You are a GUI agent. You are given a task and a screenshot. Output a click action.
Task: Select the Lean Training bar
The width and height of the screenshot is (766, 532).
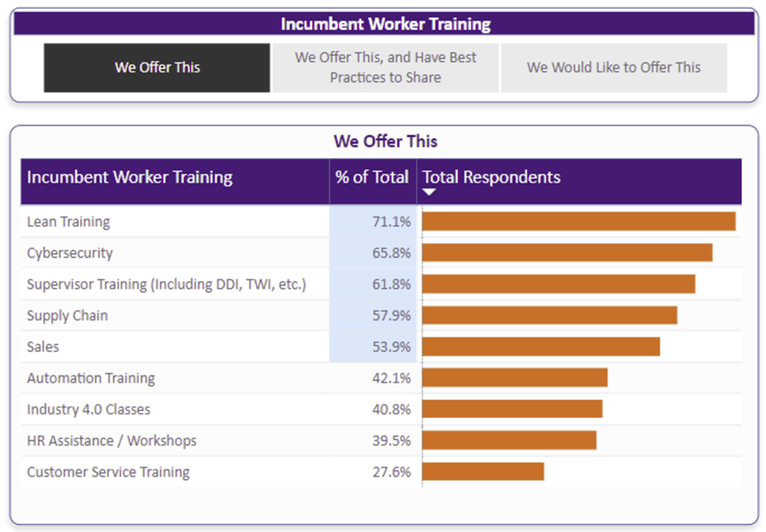tap(578, 221)
